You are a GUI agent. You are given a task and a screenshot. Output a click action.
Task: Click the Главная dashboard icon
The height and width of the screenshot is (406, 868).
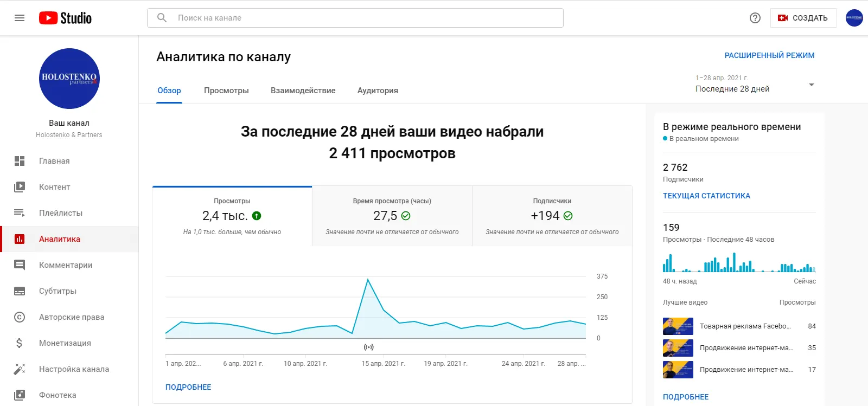point(20,161)
